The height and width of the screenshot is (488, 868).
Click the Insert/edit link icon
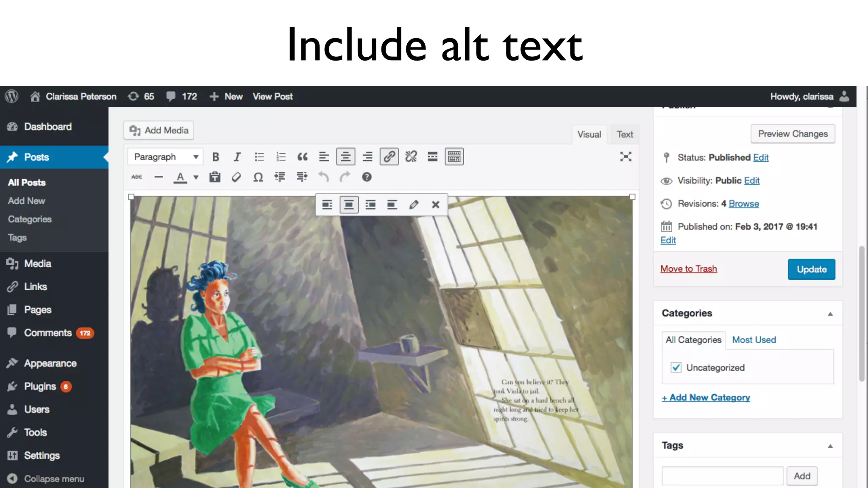click(389, 157)
